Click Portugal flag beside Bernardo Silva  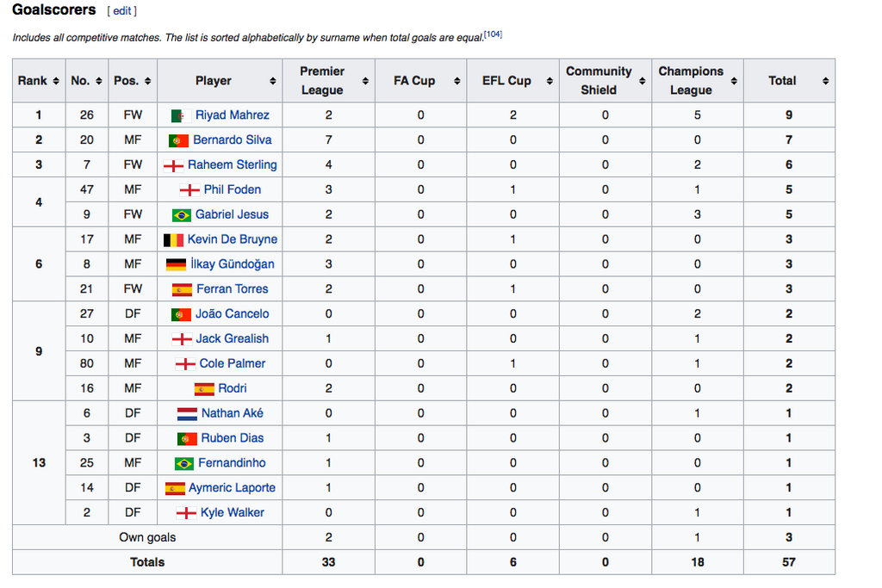click(179, 140)
